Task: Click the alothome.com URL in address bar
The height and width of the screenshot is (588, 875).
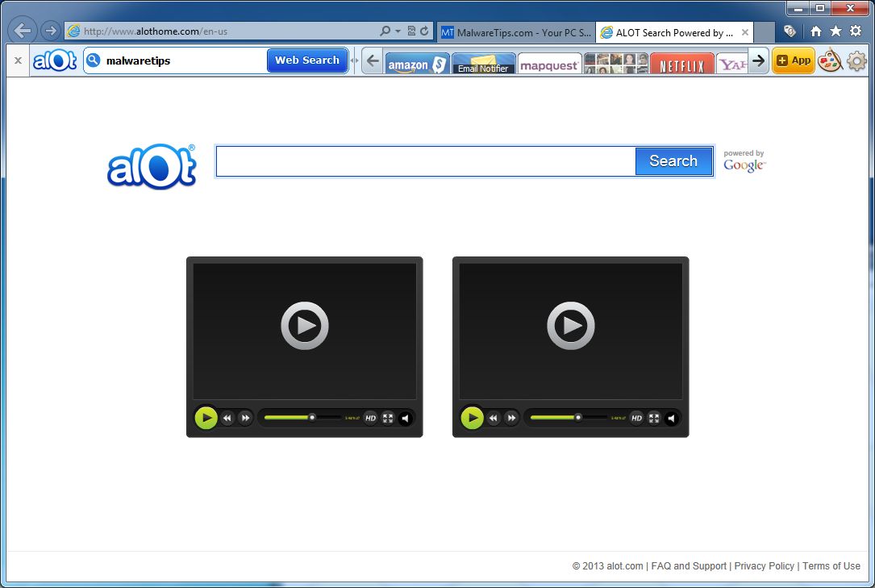Action: tap(156, 31)
